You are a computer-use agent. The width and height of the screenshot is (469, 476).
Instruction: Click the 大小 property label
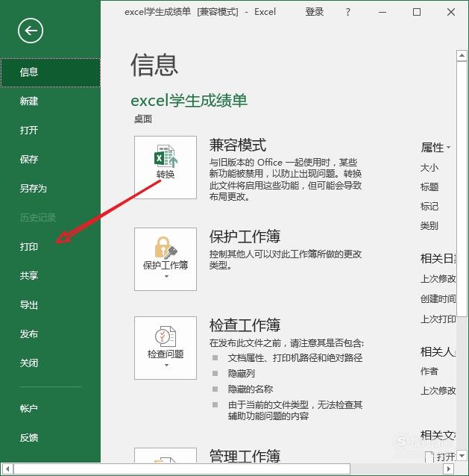(x=429, y=168)
